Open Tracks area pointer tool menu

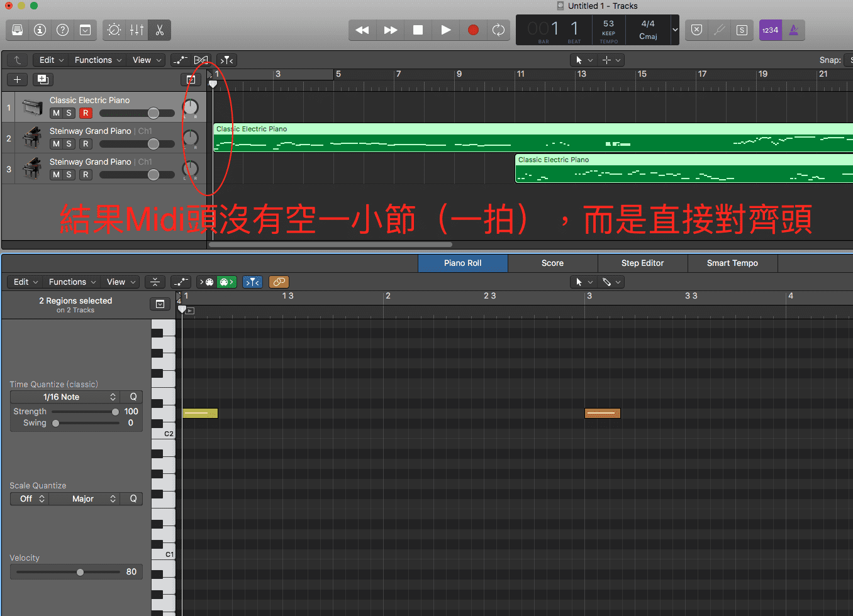tap(583, 60)
